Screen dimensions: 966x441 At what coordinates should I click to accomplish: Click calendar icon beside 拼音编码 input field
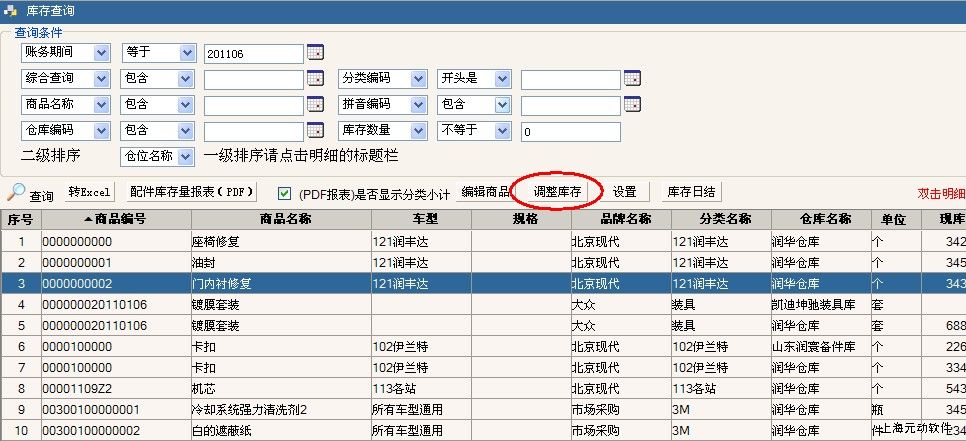click(x=631, y=104)
